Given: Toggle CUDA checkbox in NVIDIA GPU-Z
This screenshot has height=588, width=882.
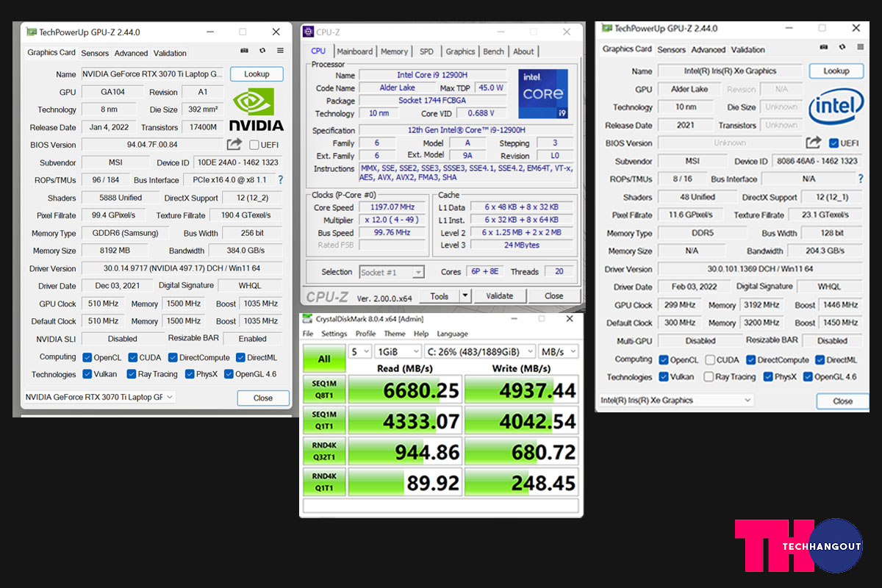Looking at the screenshot, I should coord(133,357).
